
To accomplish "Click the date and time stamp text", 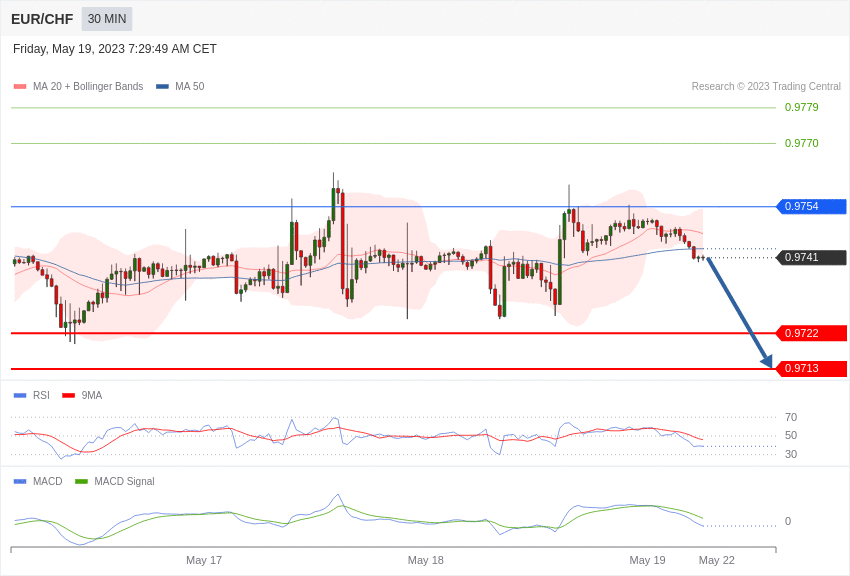I will pyautogui.click(x=115, y=49).
